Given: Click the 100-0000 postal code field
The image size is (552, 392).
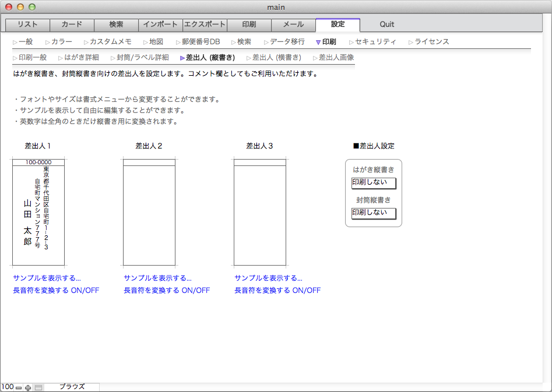Looking at the screenshot, I should point(38,163).
